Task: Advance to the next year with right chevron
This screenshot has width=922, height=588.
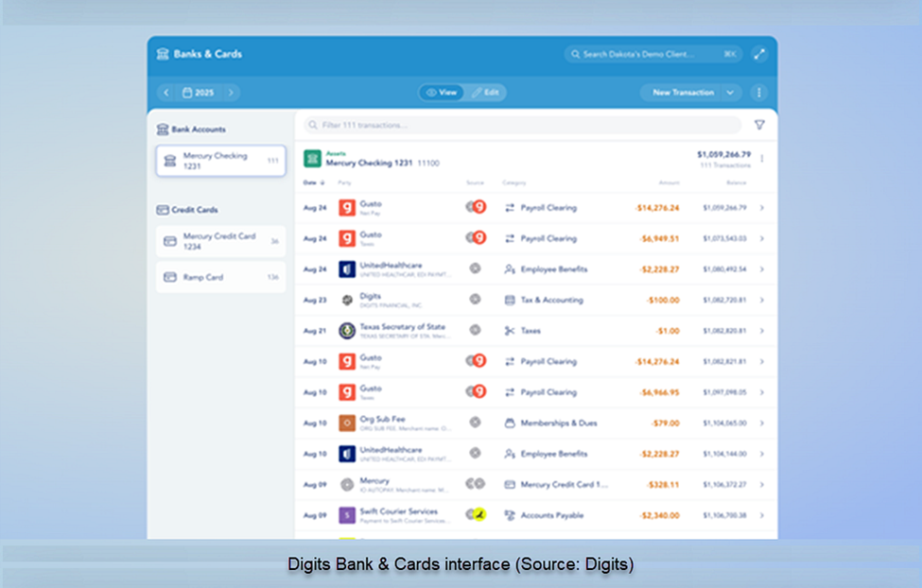Action: (x=231, y=93)
